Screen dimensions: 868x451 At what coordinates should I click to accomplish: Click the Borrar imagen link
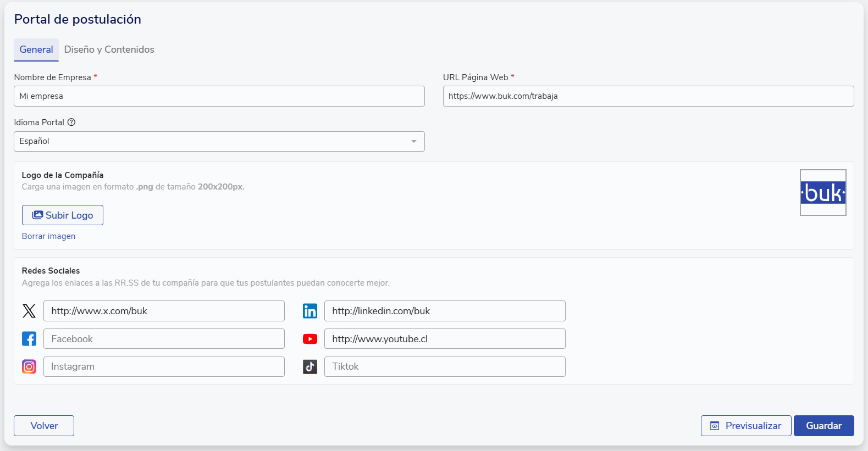coord(48,236)
